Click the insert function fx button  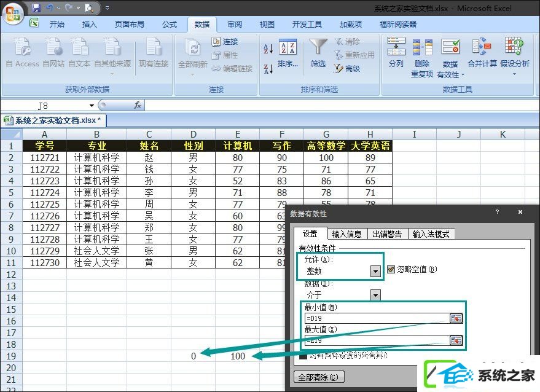point(138,105)
